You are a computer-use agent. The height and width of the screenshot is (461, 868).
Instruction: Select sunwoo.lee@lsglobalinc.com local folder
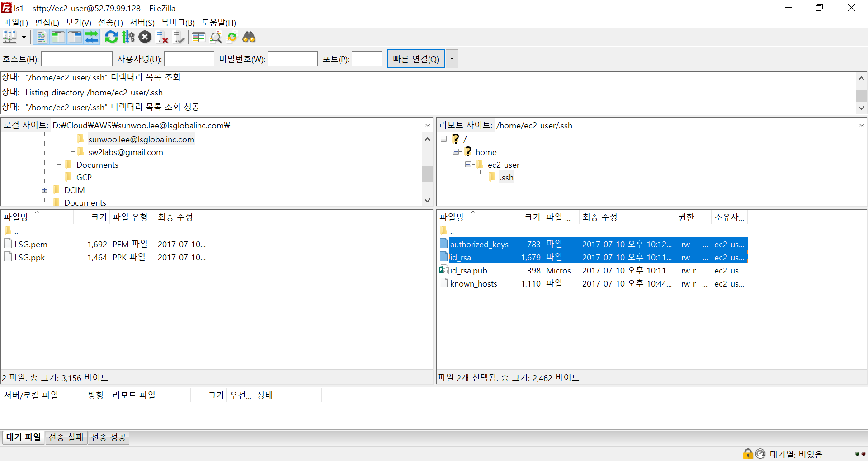[x=142, y=140]
